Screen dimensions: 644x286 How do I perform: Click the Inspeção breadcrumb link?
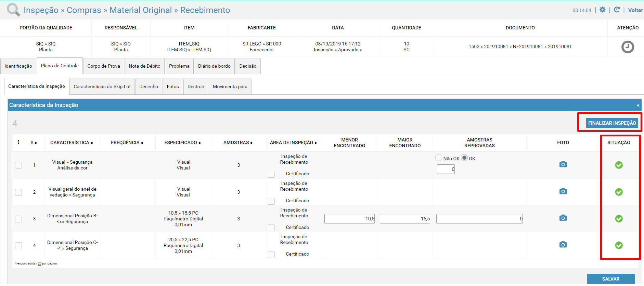(x=41, y=10)
